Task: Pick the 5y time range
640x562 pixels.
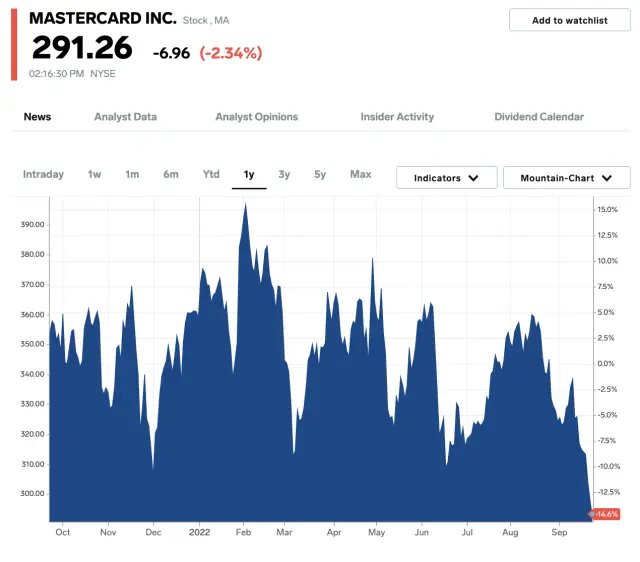Action: click(x=320, y=174)
